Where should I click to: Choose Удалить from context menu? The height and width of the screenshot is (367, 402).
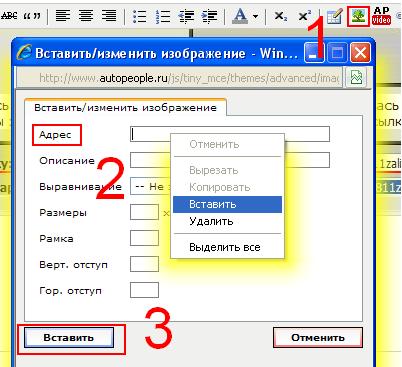[x=227, y=221]
